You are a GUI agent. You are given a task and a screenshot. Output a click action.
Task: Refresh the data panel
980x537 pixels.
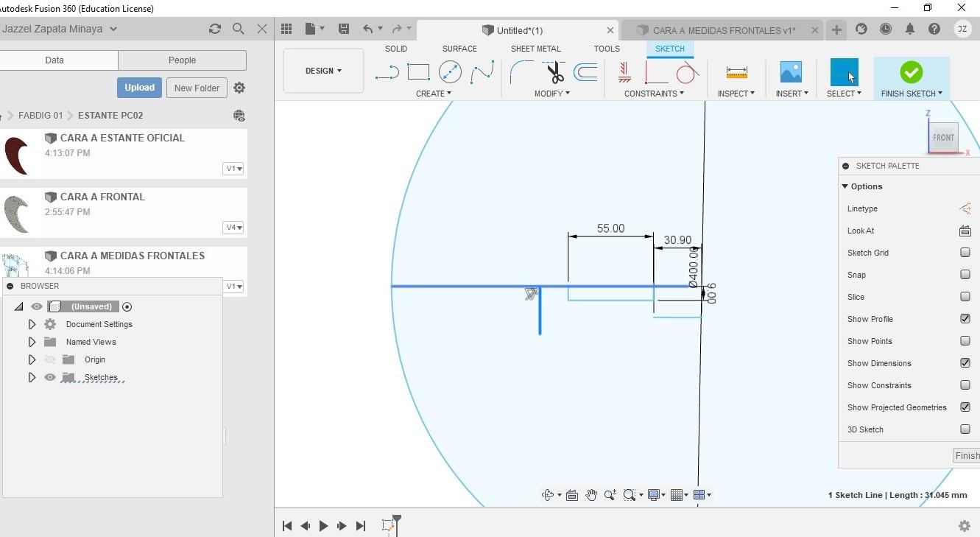(x=215, y=29)
